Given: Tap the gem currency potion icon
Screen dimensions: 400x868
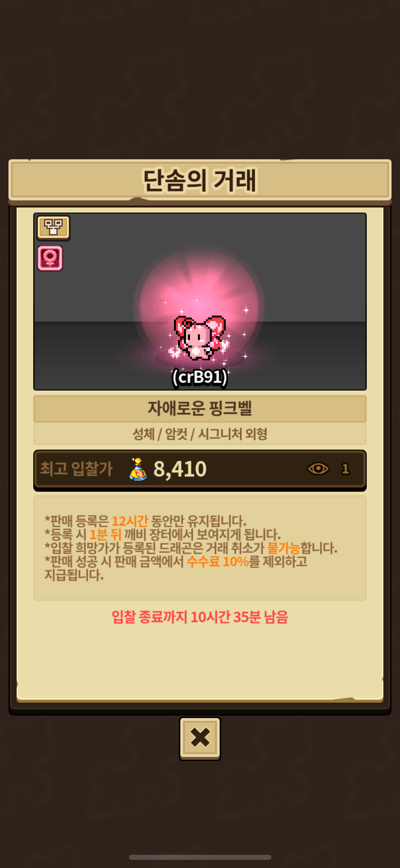Looking at the screenshot, I should click(x=138, y=469).
